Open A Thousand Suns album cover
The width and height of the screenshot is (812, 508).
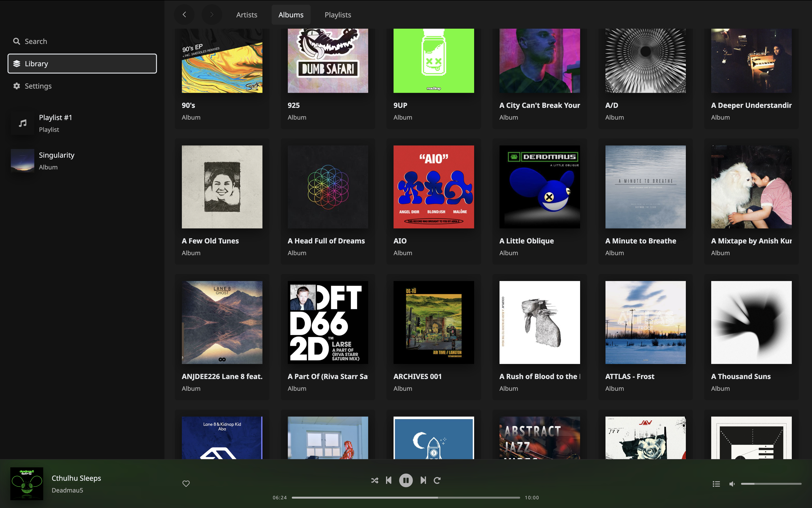[x=751, y=323]
